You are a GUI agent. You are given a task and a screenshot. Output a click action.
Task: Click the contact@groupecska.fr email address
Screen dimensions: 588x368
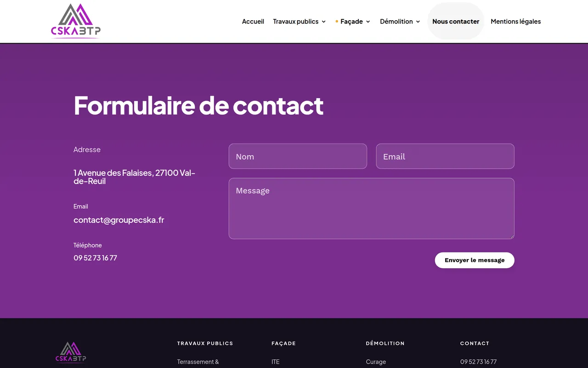point(119,220)
